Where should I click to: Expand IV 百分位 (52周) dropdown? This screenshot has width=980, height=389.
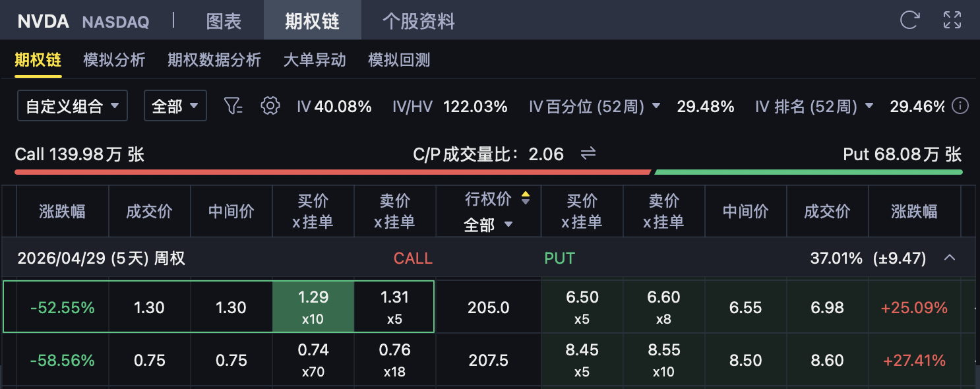click(x=656, y=105)
